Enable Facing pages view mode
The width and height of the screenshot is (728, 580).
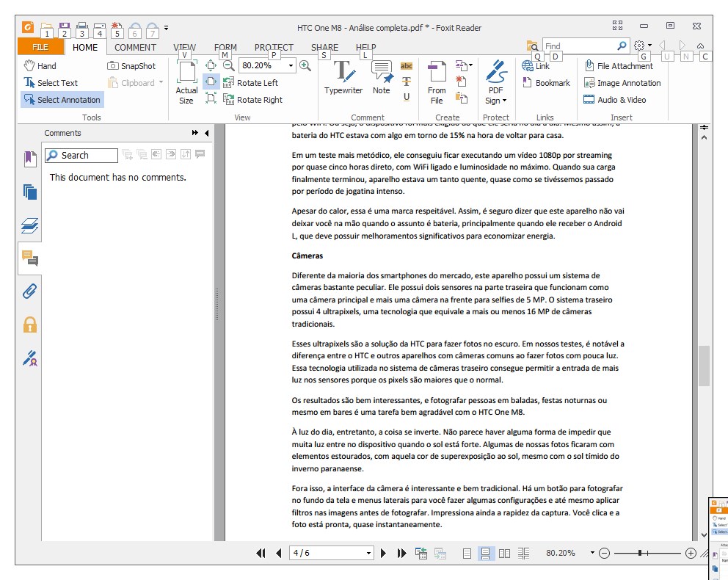pos(504,553)
